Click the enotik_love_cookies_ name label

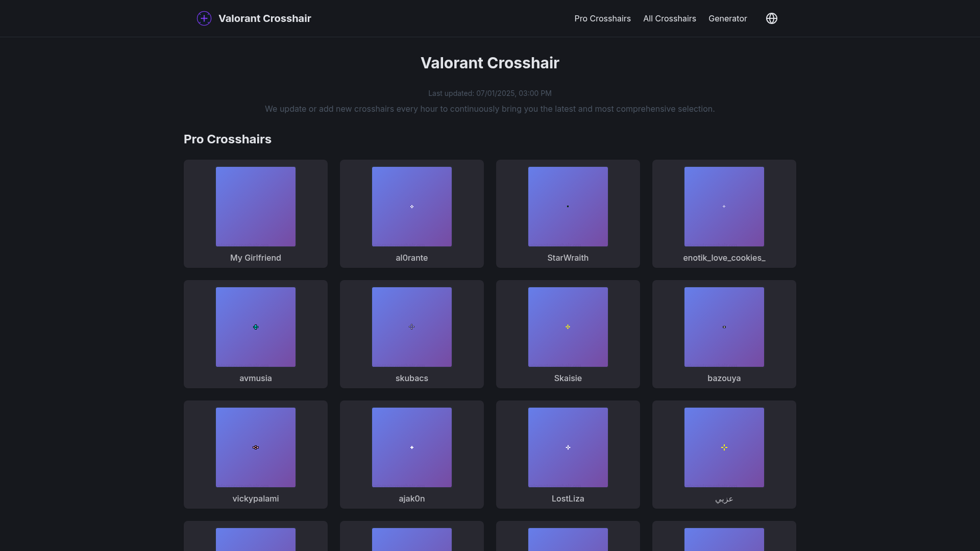point(724,258)
